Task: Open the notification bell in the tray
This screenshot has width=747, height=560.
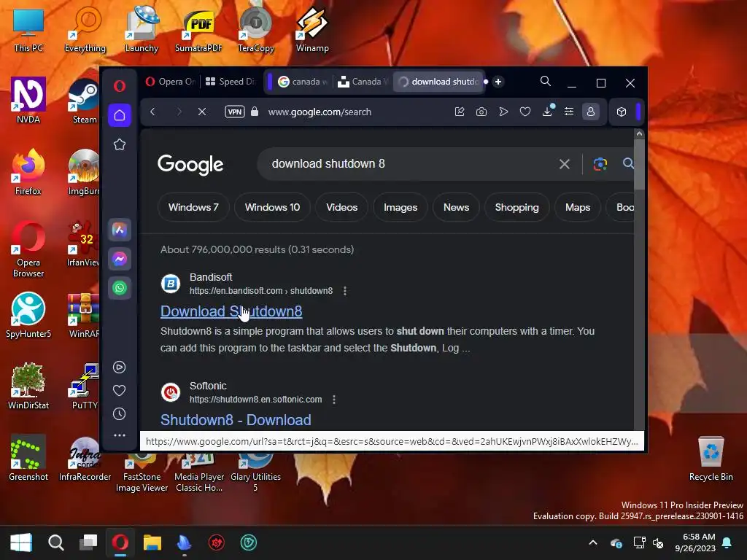Action: [727, 542]
